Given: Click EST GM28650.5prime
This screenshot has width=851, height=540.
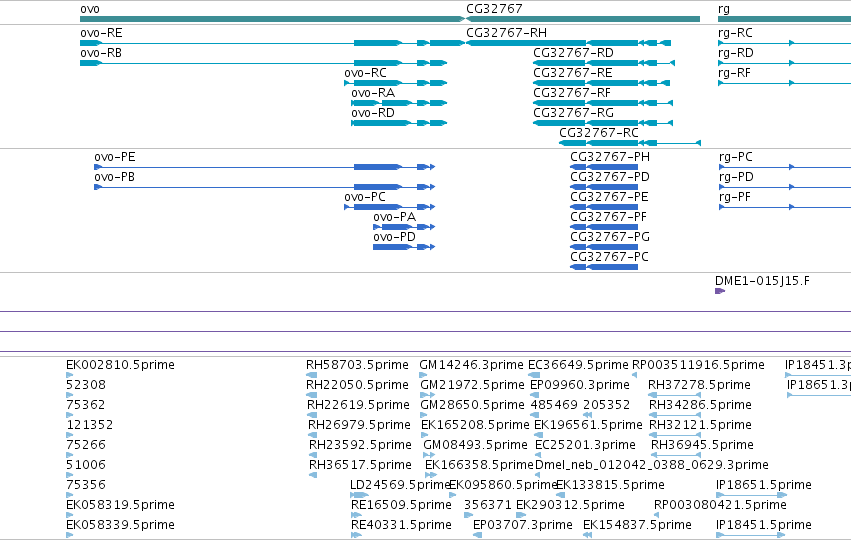Looking at the screenshot, I should (x=472, y=405).
